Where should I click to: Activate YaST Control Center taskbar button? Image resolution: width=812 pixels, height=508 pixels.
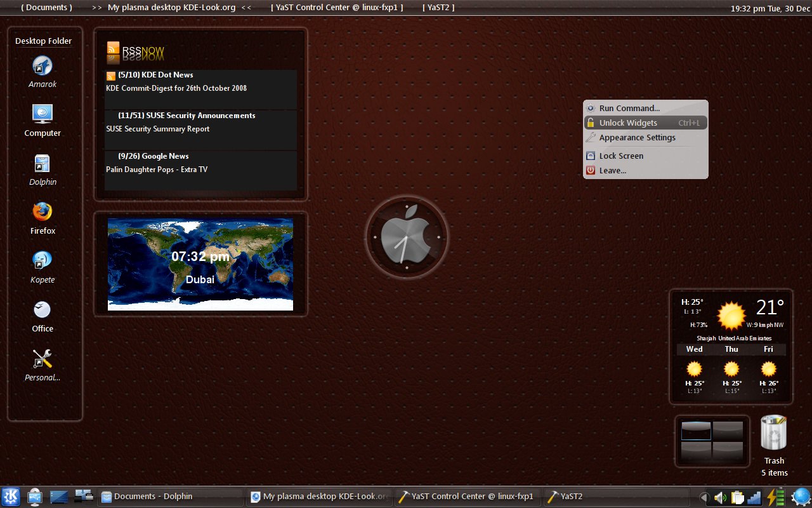468,497
